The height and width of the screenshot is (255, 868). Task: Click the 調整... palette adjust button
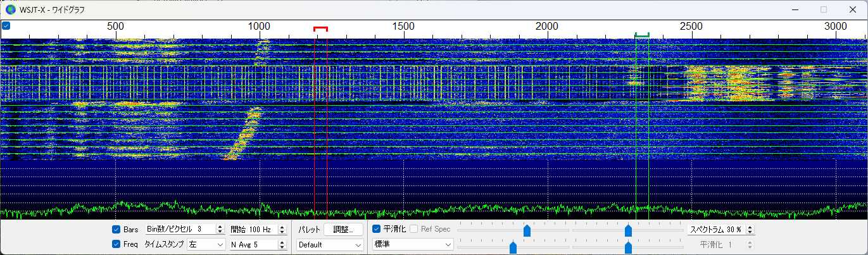pyautogui.click(x=344, y=229)
